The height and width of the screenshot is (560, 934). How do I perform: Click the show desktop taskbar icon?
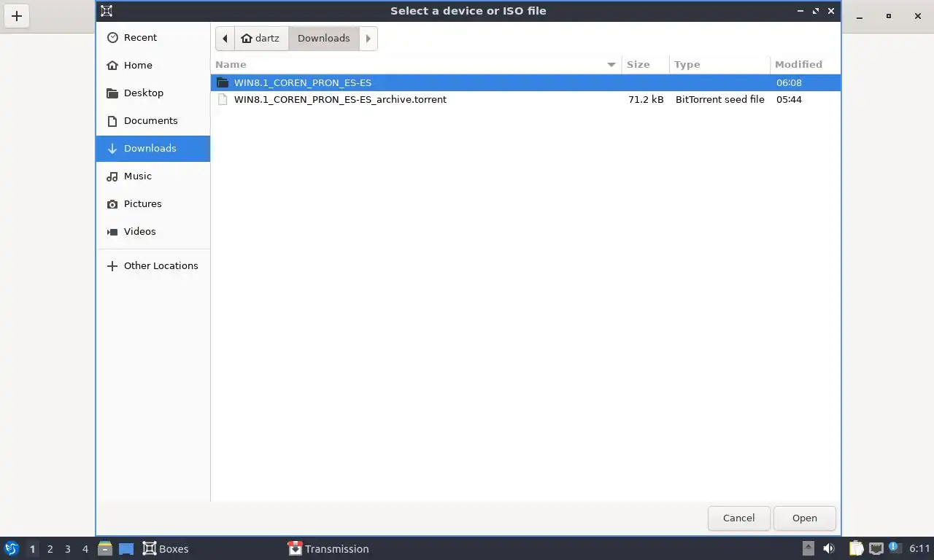click(126, 548)
